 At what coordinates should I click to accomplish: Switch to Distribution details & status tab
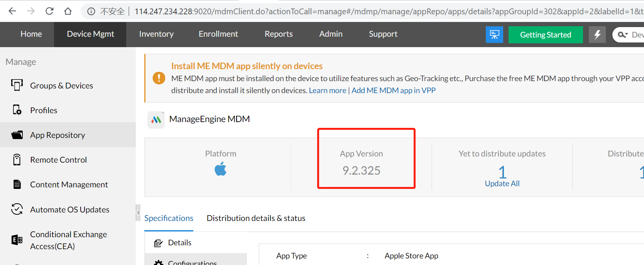coord(256,218)
